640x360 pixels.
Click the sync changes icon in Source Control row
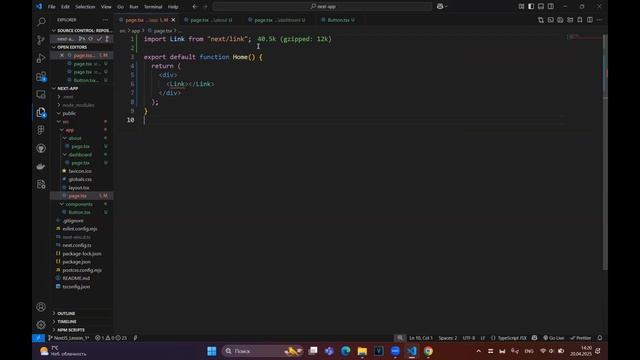coord(91,39)
